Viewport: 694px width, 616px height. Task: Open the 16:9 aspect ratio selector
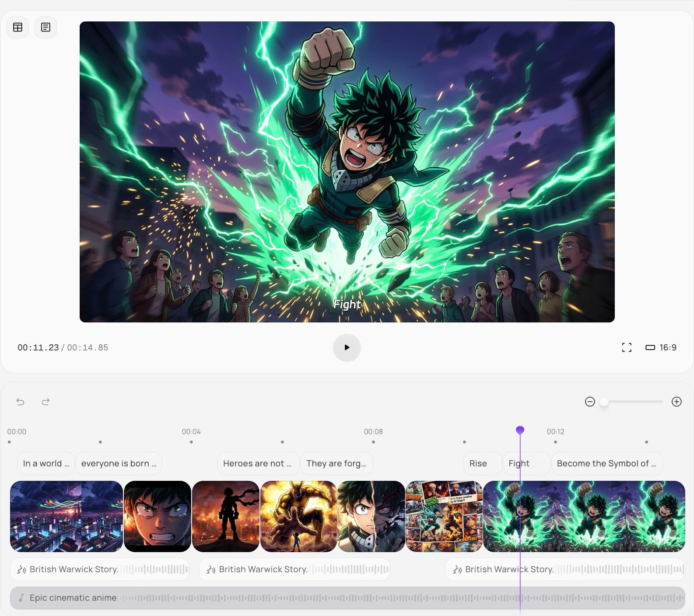pos(661,347)
